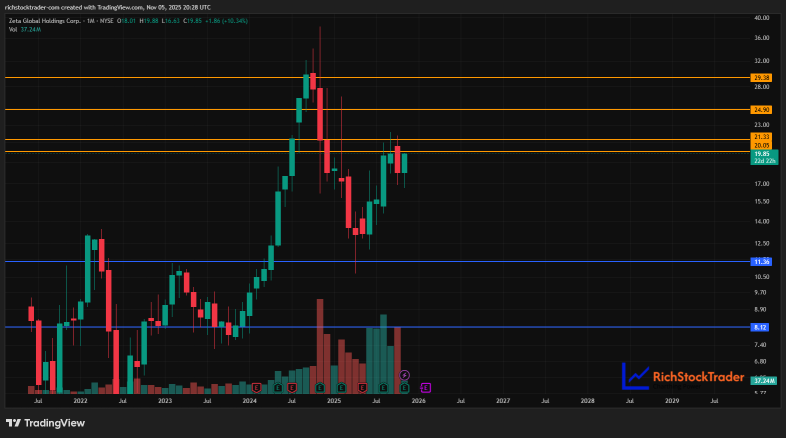Click the orange 21.33 price label
The height and width of the screenshot is (438, 786).
click(x=760, y=136)
